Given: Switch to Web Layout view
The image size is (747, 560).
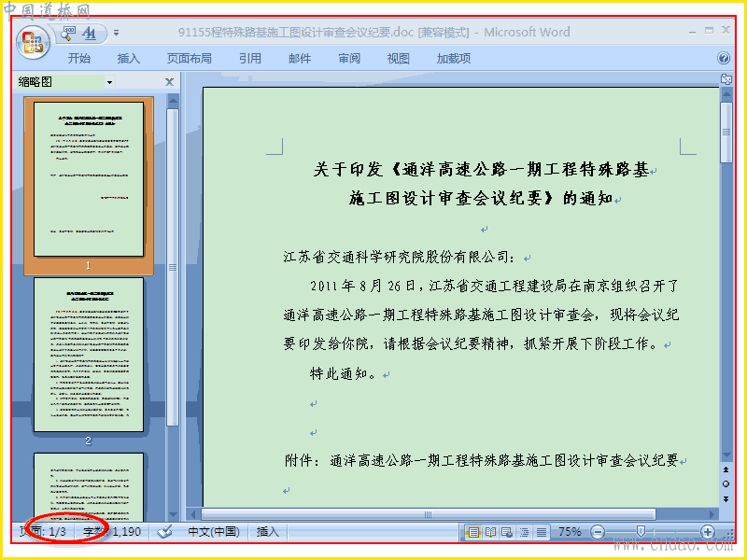Looking at the screenshot, I should click(507, 532).
